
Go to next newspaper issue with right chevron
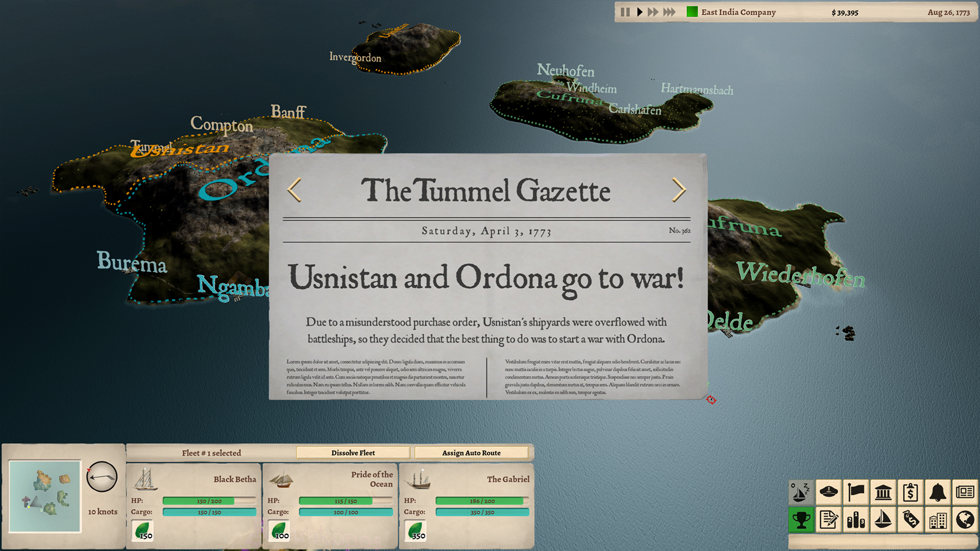(x=679, y=190)
